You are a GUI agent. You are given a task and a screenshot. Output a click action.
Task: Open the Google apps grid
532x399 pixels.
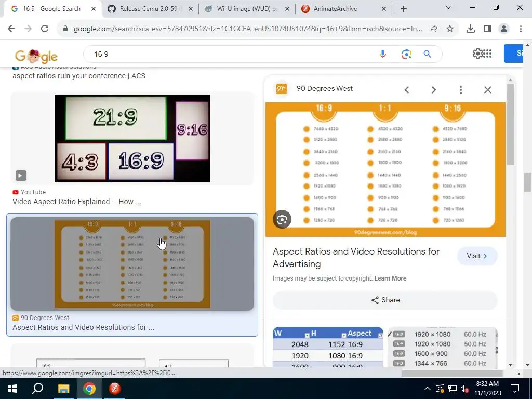[487, 54]
